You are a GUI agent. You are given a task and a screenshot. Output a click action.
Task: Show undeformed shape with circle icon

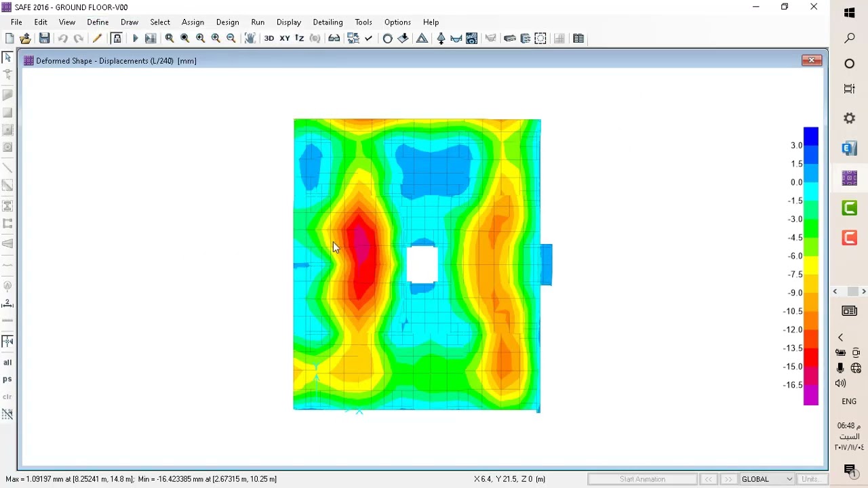[388, 39]
